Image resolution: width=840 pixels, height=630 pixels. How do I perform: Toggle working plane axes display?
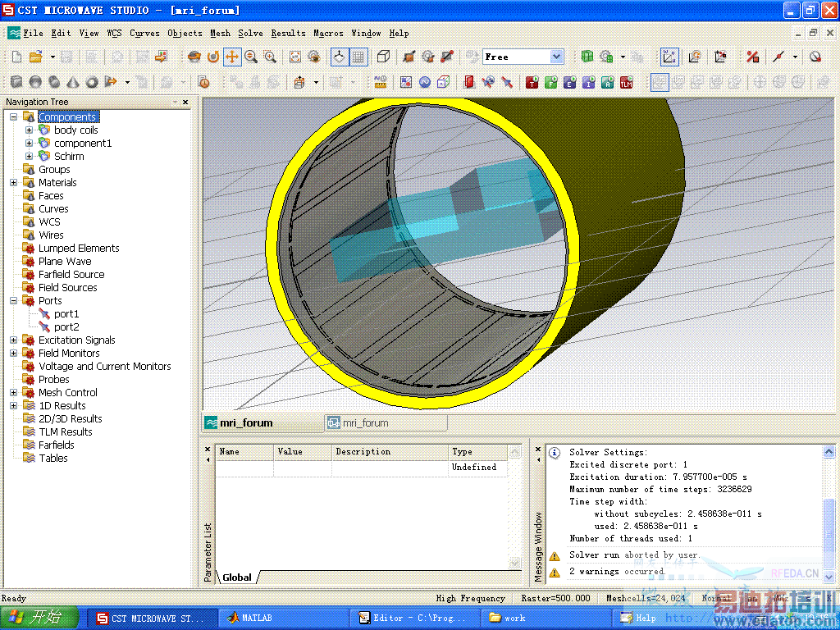pos(339,57)
